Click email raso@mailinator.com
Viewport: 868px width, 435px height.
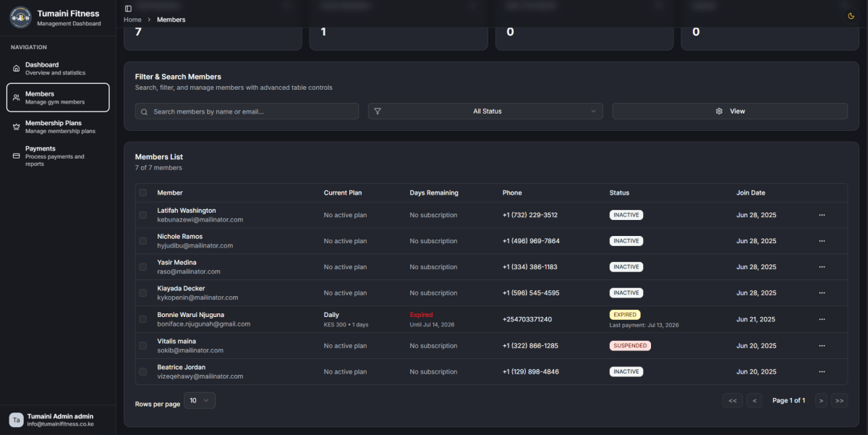[189, 271]
